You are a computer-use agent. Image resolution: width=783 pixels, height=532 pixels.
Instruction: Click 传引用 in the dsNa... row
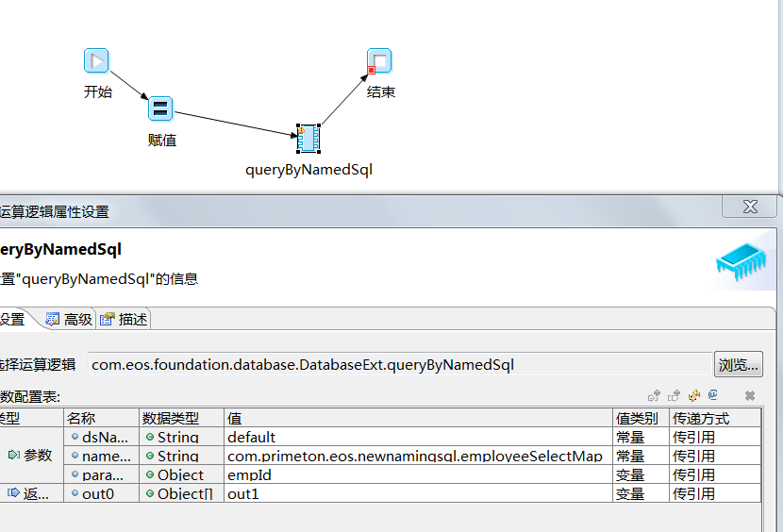click(x=715, y=437)
